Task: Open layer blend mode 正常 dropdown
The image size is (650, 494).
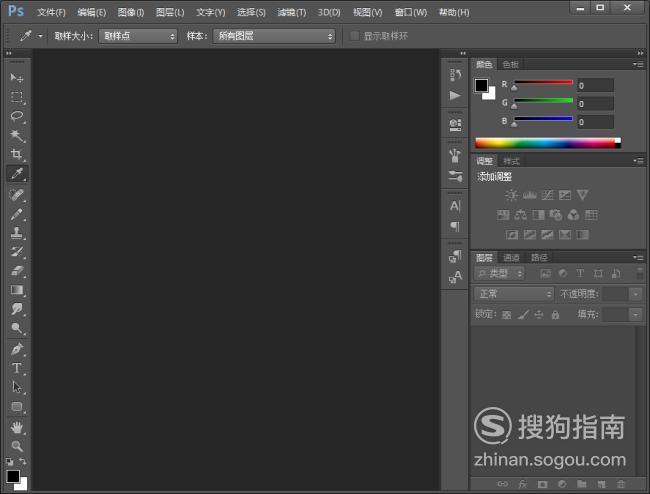Action: click(x=514, y=294)
